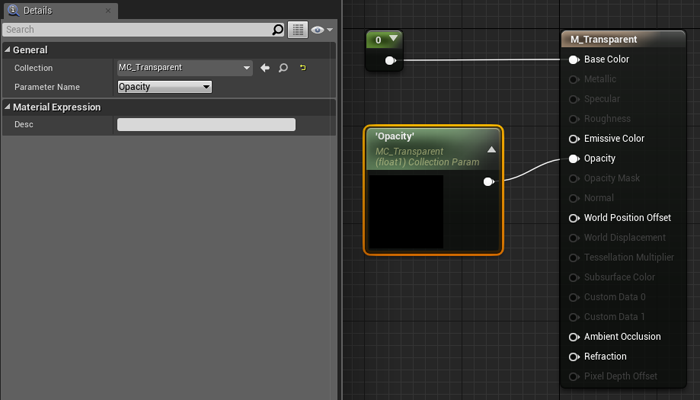Click the output pin of constant 0 node
This screenshot has height=400, width=700.
[390, 60]
